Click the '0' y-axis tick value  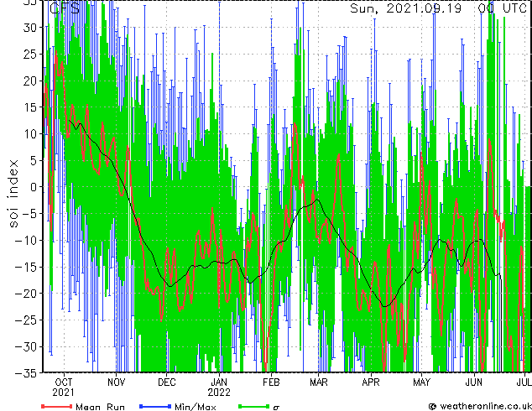[34, 187]
